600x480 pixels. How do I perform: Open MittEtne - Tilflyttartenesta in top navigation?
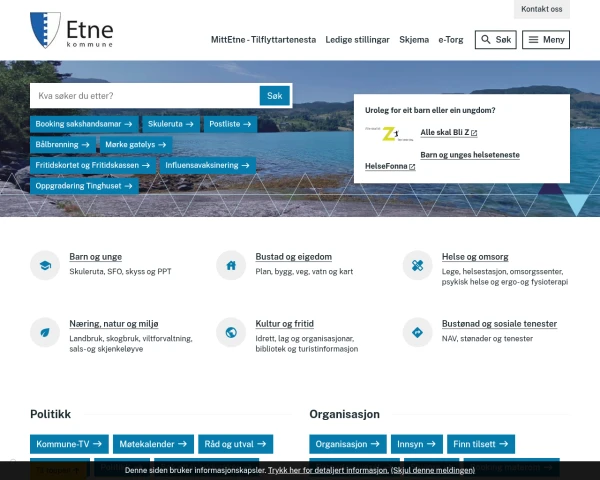coord(263,40)
